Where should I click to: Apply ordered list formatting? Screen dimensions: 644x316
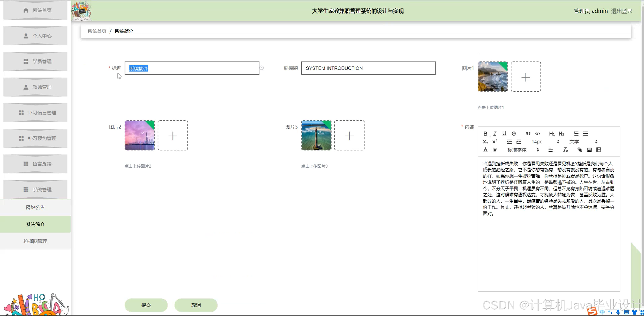[576, 134]
